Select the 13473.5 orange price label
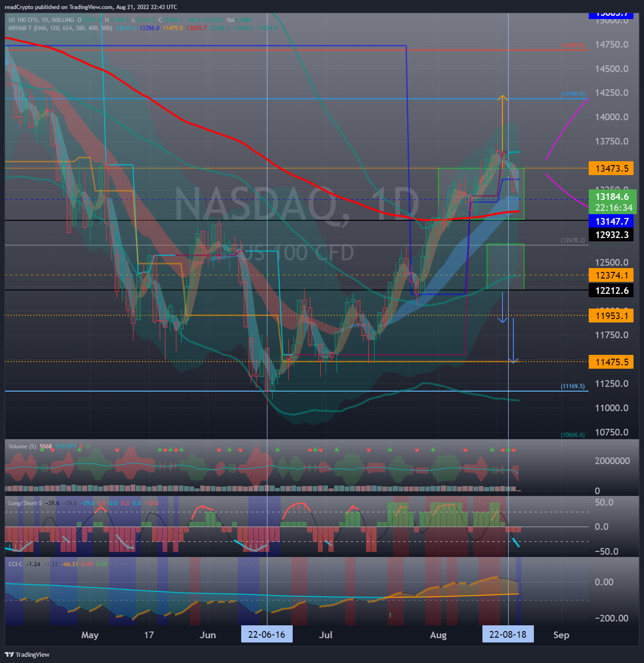The image size is (644, 663). click(611, 168)
